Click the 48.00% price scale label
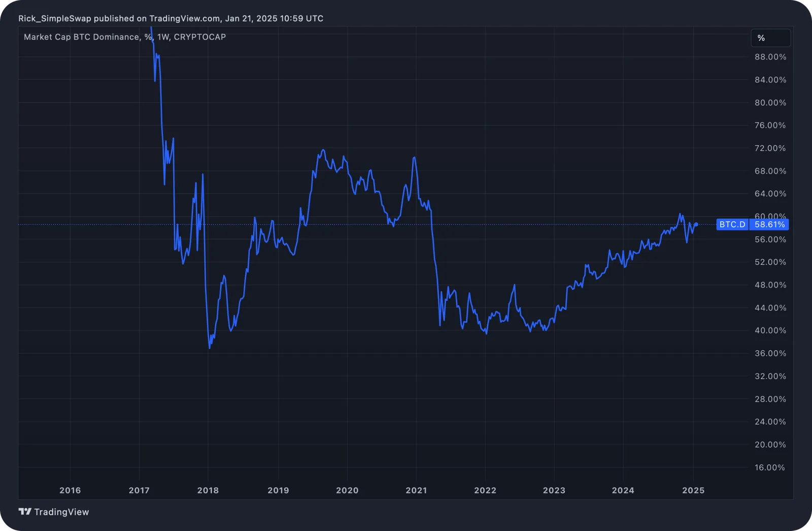Image resolution: width=812 pixels, height=531 pixels. [x=770, y=285]
